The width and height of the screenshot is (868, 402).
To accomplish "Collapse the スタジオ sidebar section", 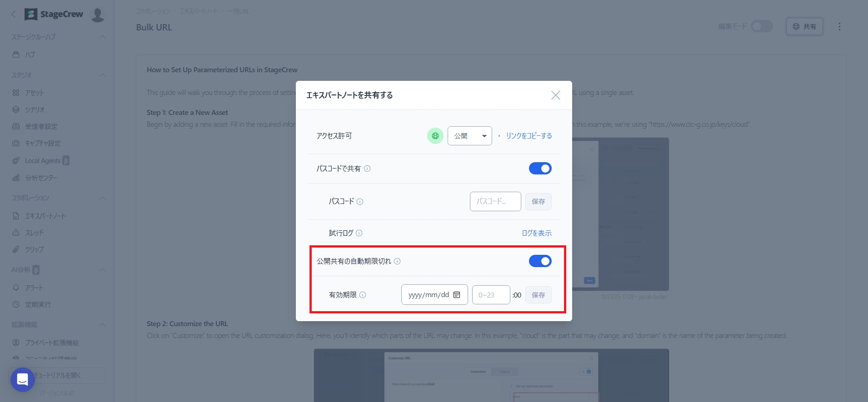I will 103,75.
